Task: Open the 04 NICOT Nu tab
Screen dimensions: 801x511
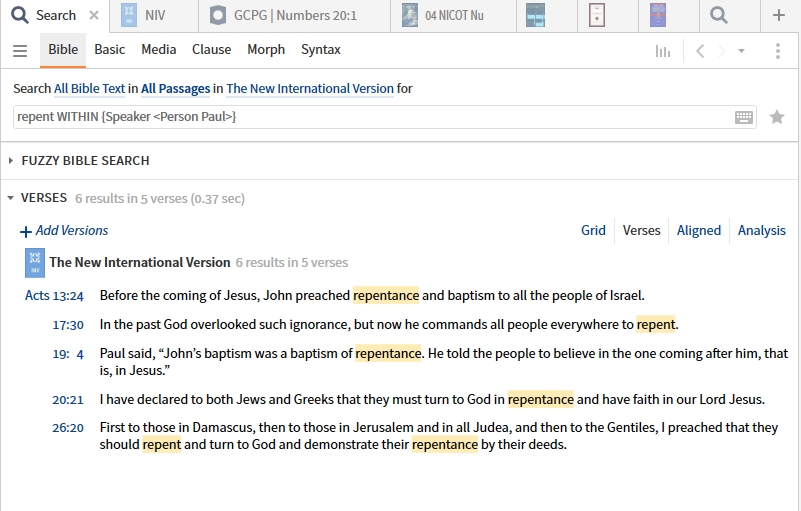Action: (453, 15)
